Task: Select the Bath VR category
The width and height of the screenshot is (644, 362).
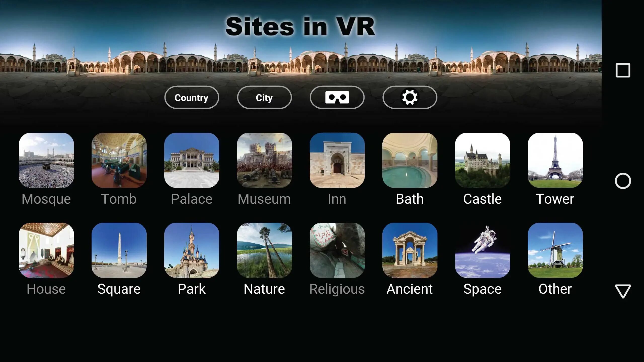Action: [x=410, y=170]
